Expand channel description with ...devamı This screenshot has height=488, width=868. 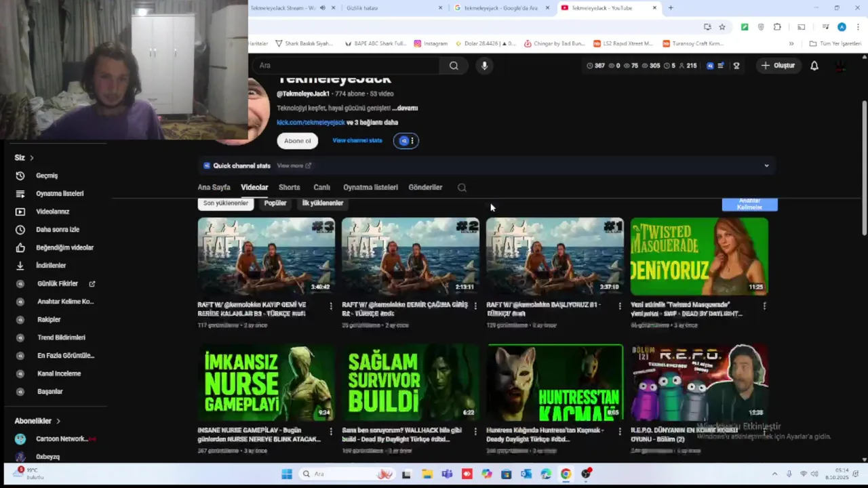click(405, 108)
